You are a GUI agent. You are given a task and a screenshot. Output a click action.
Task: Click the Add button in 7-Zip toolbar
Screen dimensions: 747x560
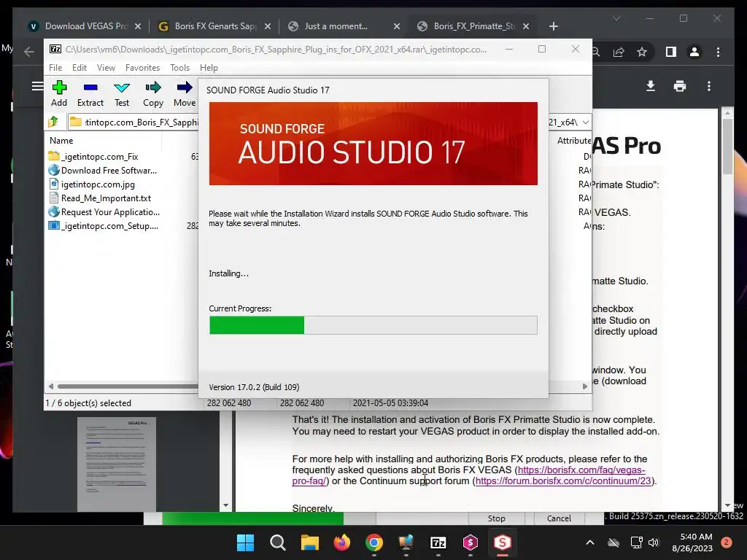[x=59, y=94]
